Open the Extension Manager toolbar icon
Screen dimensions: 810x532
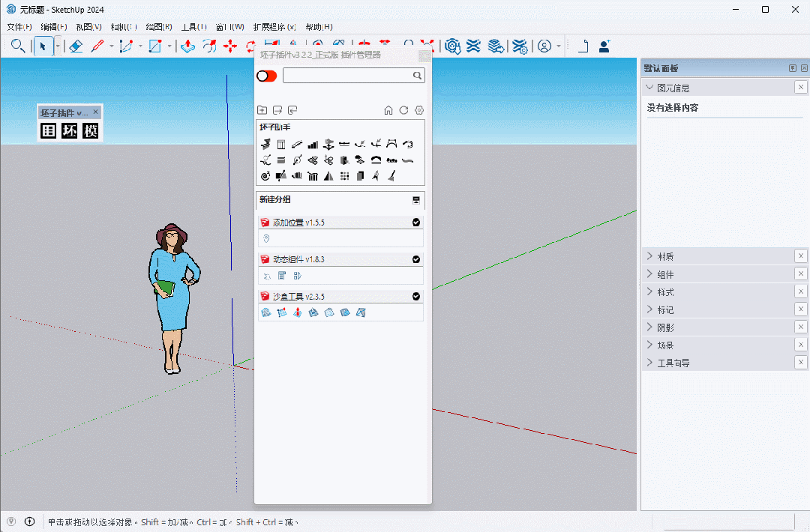tap(520, 46)
